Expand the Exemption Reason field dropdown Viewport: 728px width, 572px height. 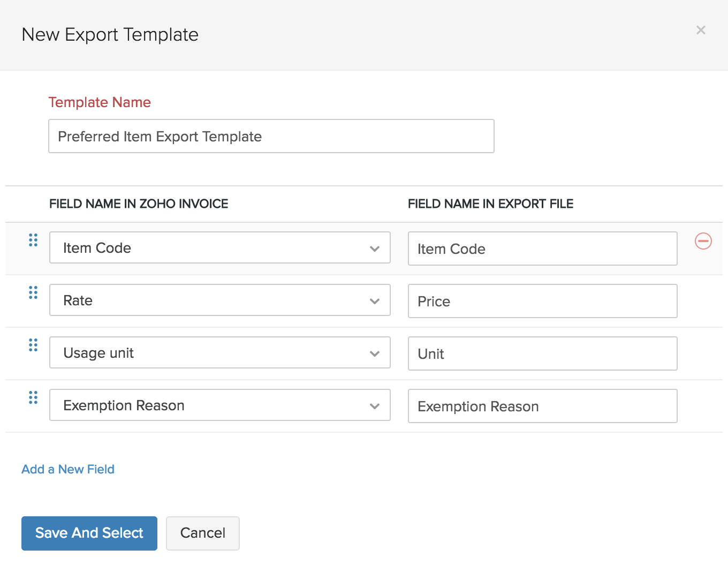(219, 405)
